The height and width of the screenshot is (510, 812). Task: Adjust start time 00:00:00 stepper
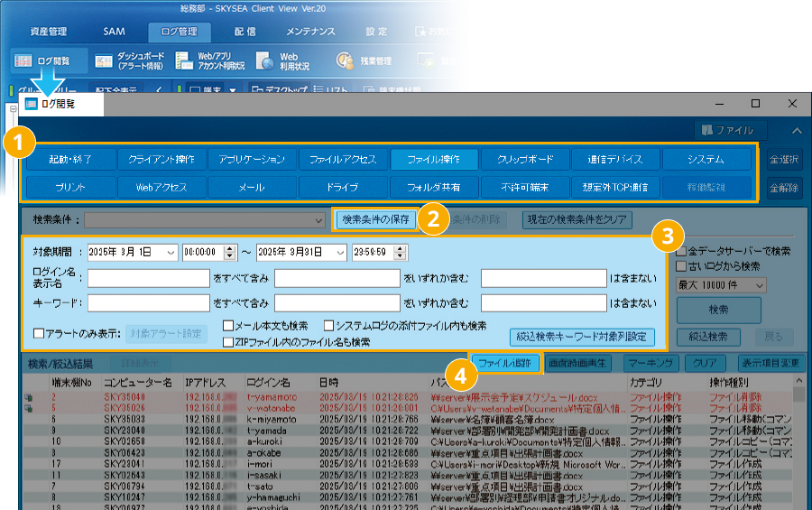[x=230, y=253]
